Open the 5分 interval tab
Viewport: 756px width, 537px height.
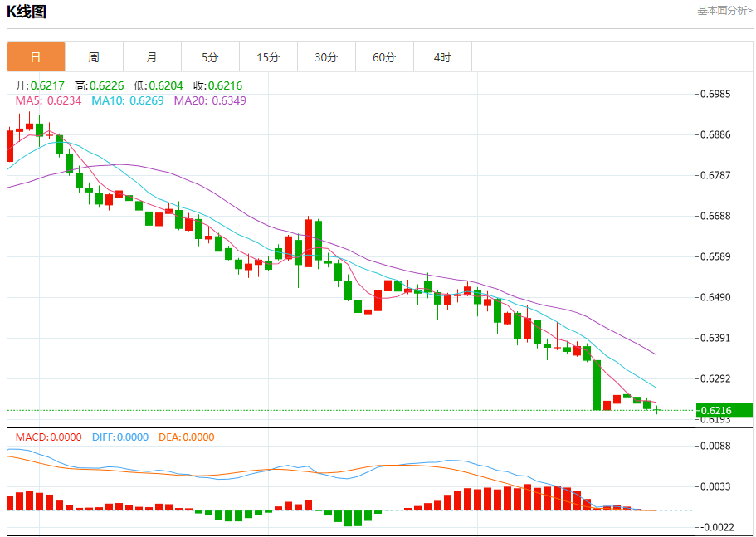210,57
